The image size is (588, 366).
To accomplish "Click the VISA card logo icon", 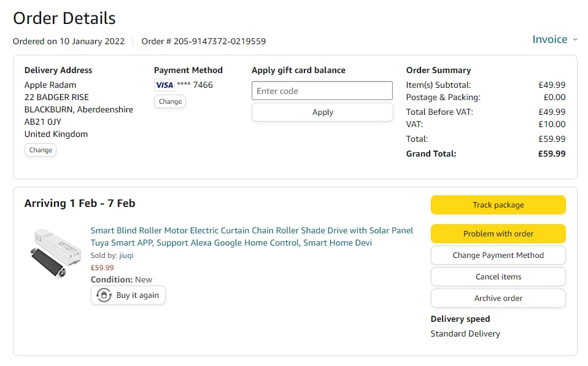I will click(x=164, y=85).
